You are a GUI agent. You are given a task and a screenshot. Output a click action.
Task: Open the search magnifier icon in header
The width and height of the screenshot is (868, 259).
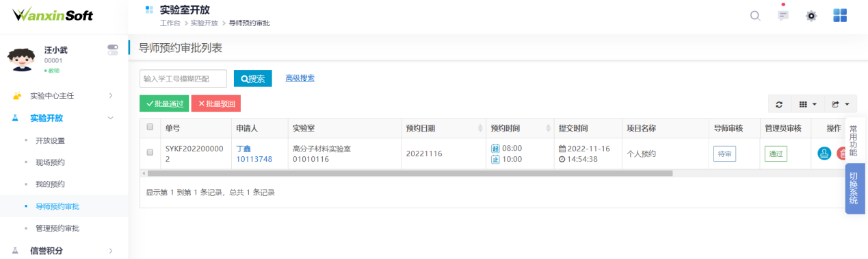pos(755,16)
